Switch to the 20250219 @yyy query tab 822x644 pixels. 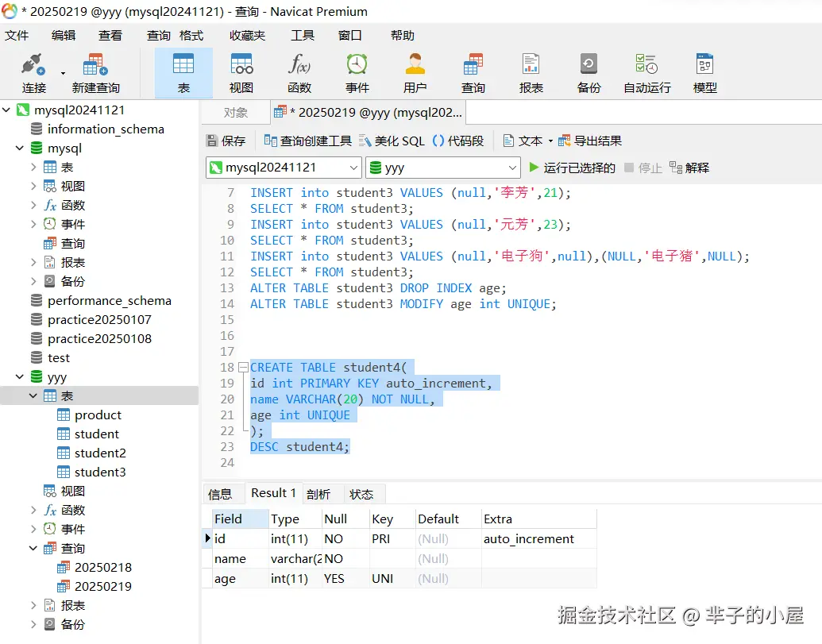(x=369, y=113)
